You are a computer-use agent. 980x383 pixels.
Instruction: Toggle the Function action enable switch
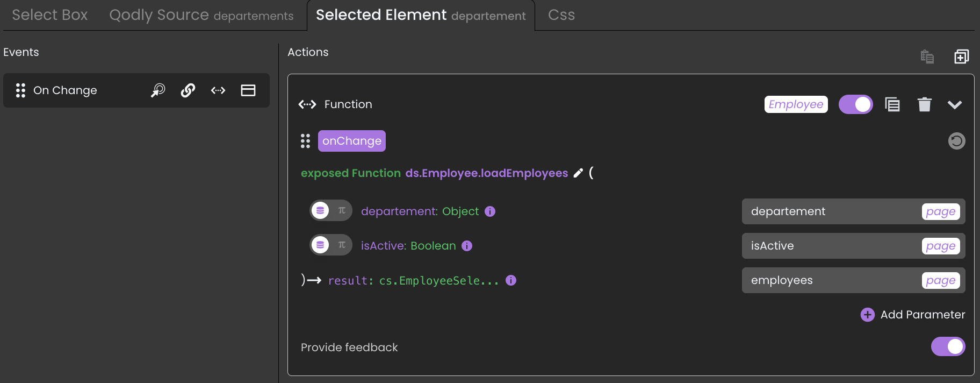[x=855, y=104]
